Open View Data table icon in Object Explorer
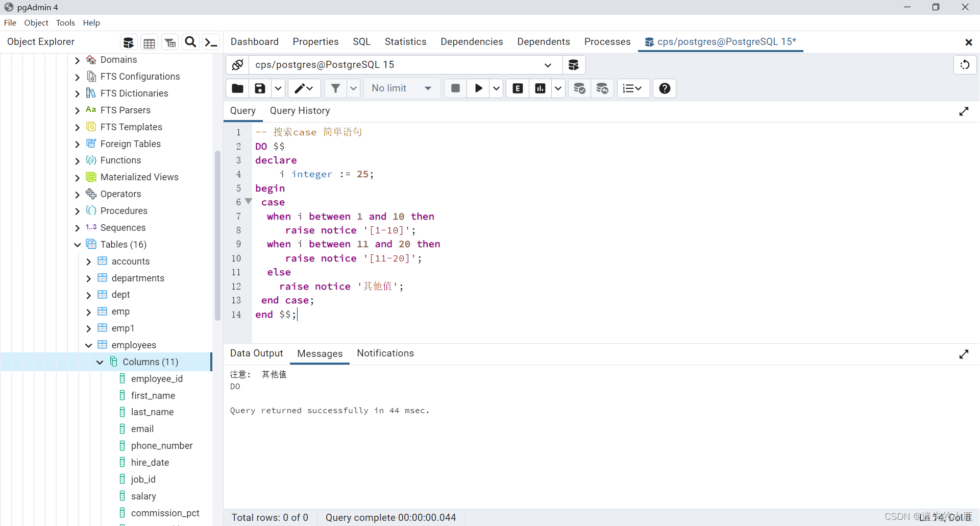Viewport: 980px width, 526px height. click(149, 42)
